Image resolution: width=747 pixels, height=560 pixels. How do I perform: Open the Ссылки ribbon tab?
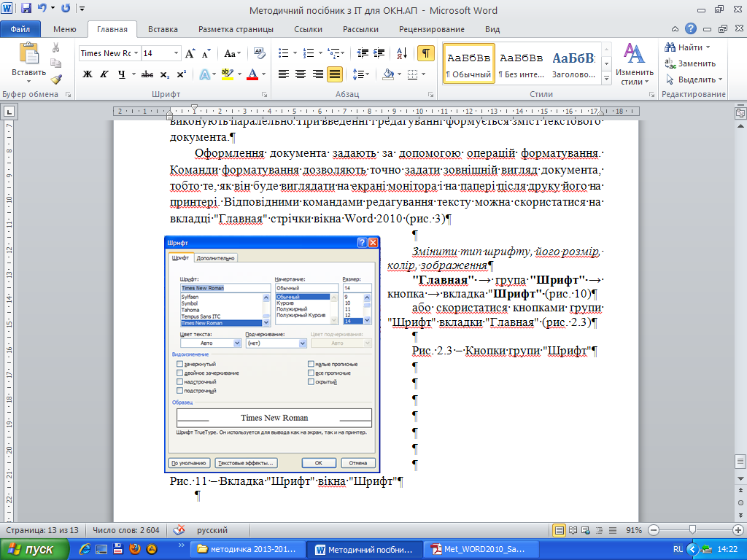coord(308,29)
